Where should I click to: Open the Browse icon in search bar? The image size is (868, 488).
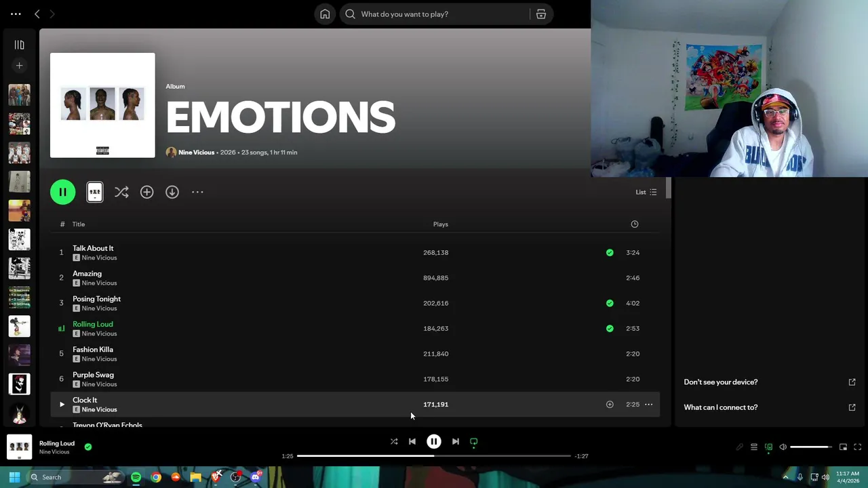(541, 14)
